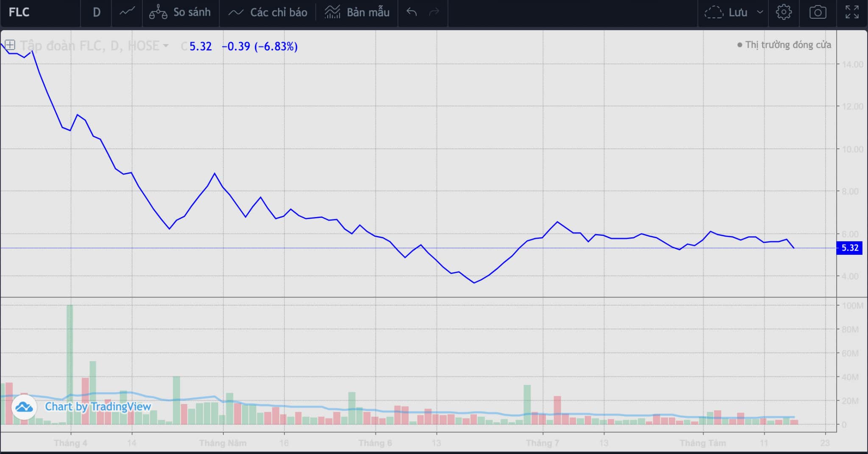
Task: Click the Tháng 7 date axis marker
Action: (542, 443)
